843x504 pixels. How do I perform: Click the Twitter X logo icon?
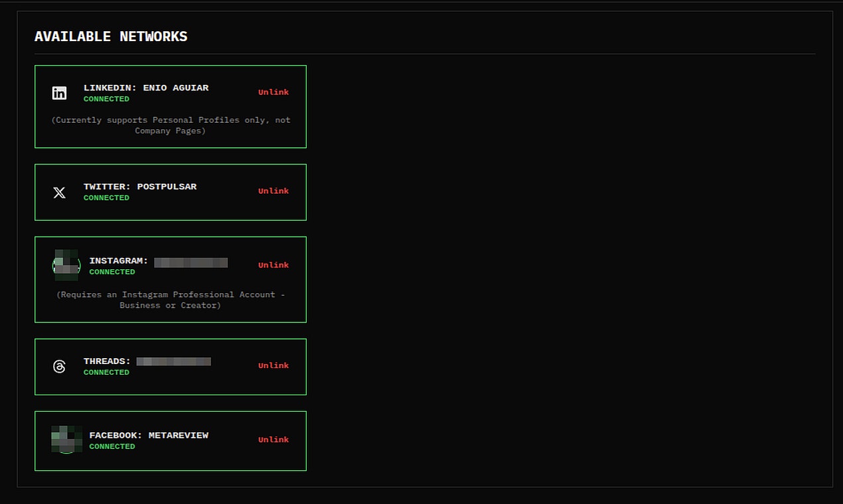point(60,192)
